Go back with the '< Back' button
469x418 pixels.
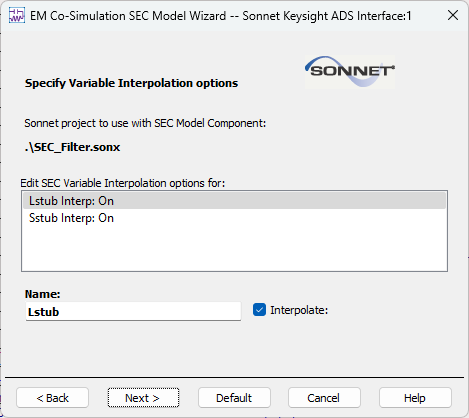pyautogui.click(x=52, y=398)
